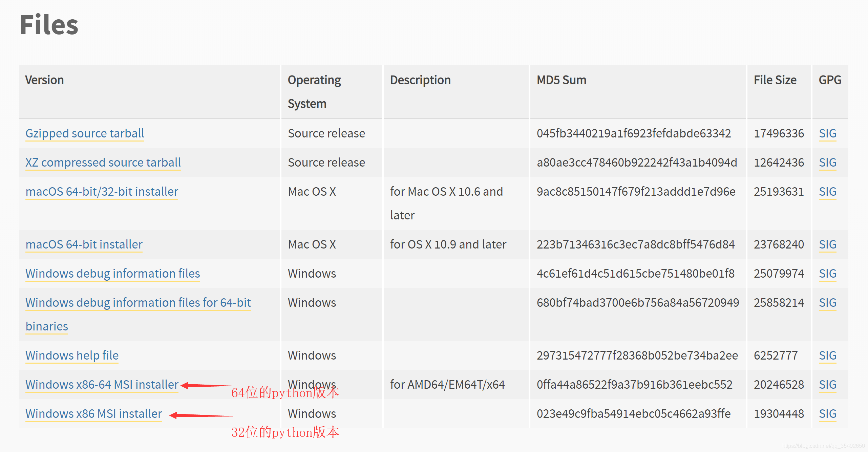Click file size 12642436
Image resolution: width=868 pixels, height=452 pixels.
(779, 163)
